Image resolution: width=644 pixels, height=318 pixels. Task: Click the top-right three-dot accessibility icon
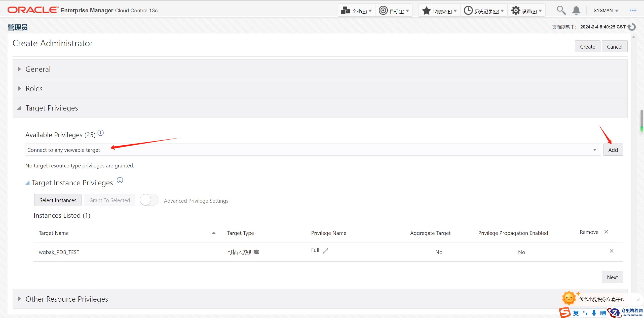click(632, 10)
